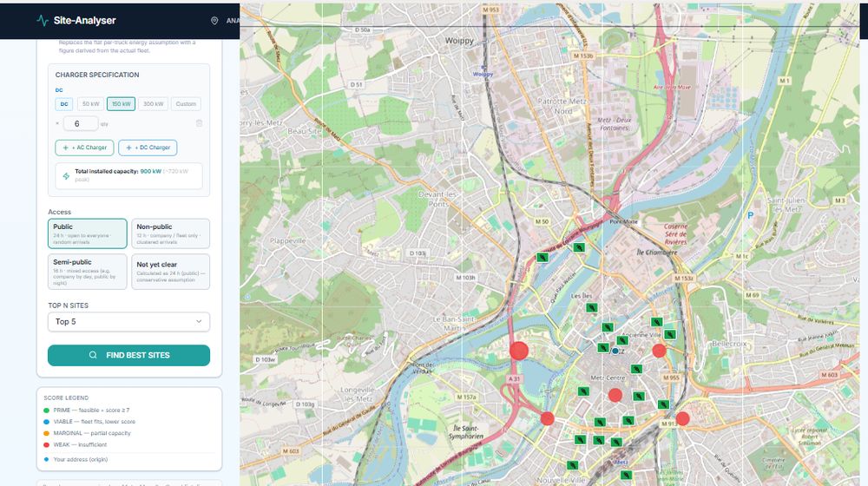Viewport: 868px width, 486px height.
Task: Click the orange MARGINAL legend dot
Action: pyautogui.click(x=47, y=433)
